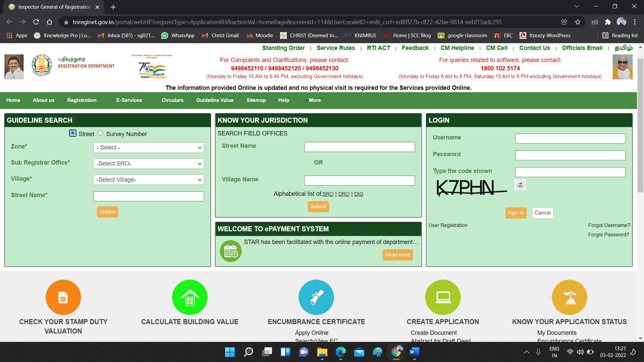Focus the Username input field

tap(570, 138)
